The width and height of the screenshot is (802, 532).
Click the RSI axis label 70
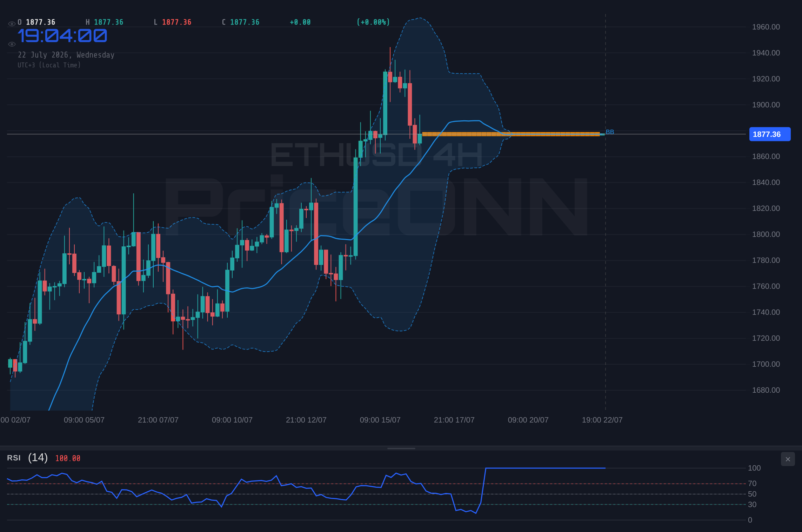click(752, 484)
